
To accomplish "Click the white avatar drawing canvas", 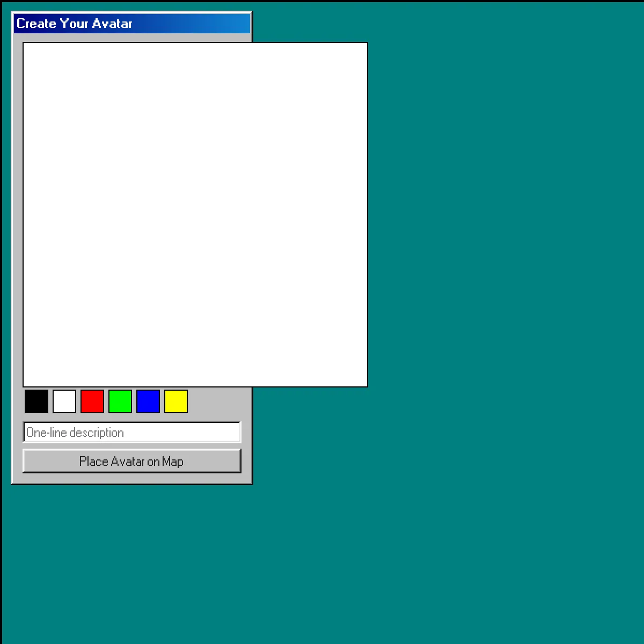I will tap(195, 215).
